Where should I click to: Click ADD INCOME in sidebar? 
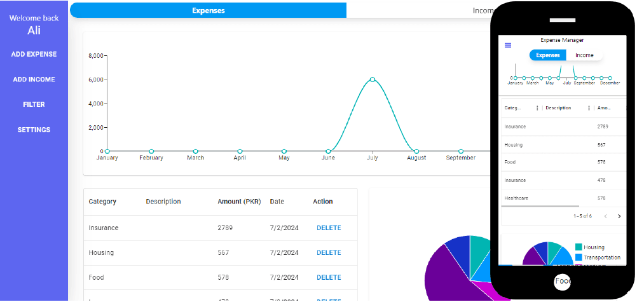point(34,79)
